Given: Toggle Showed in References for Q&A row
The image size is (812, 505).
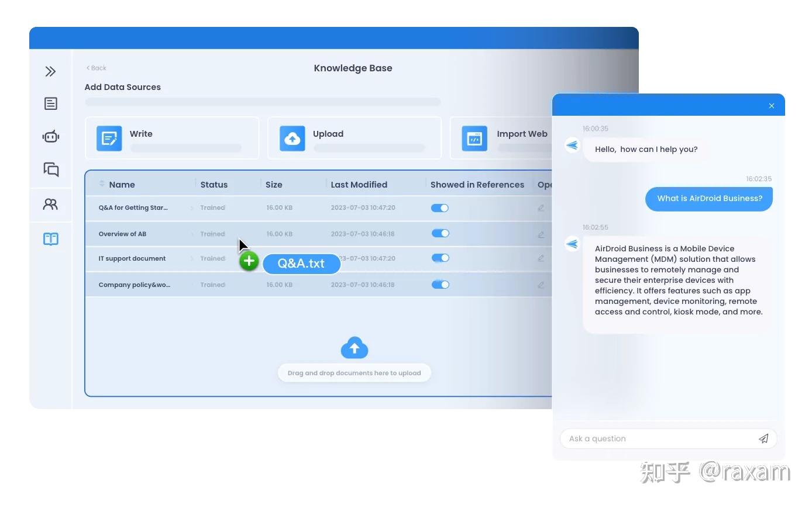Looking at the screenshot, I should 439,207.
